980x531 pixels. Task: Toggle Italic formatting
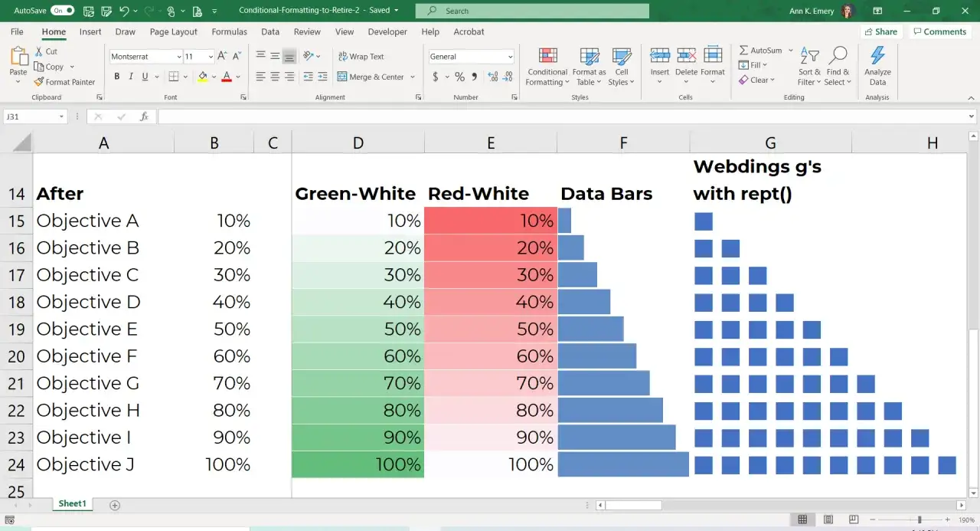point(131,77)
